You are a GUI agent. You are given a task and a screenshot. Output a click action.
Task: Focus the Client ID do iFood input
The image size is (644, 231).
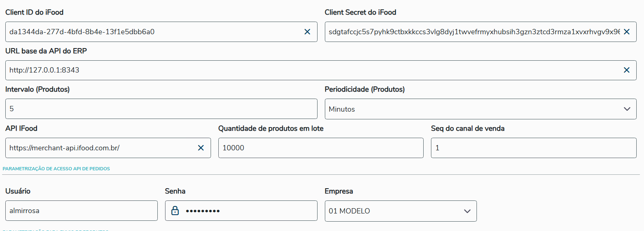click(154, 32)
